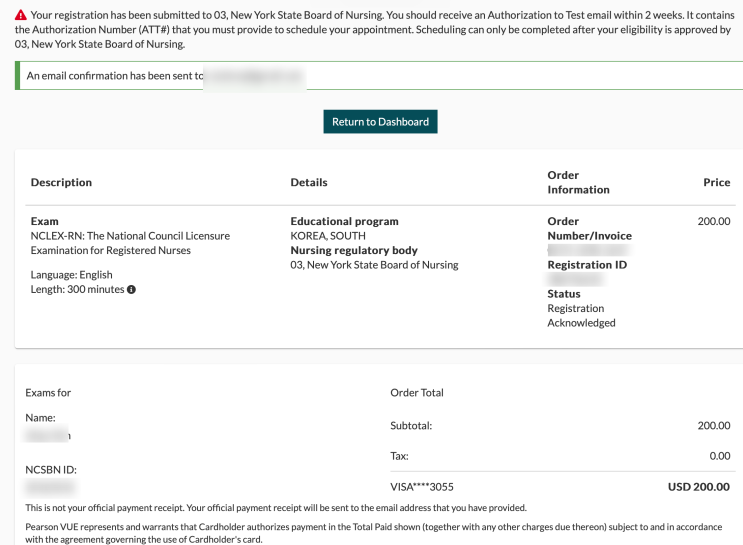Viewport: 743px width, 545px height.
Task: Click the 'Subtotal:' label
Action: (x=411, y=426)
